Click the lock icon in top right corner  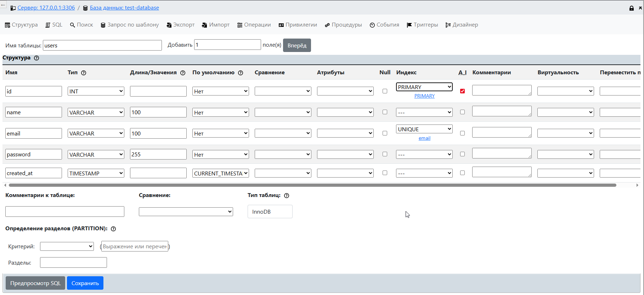pos(631,8)
